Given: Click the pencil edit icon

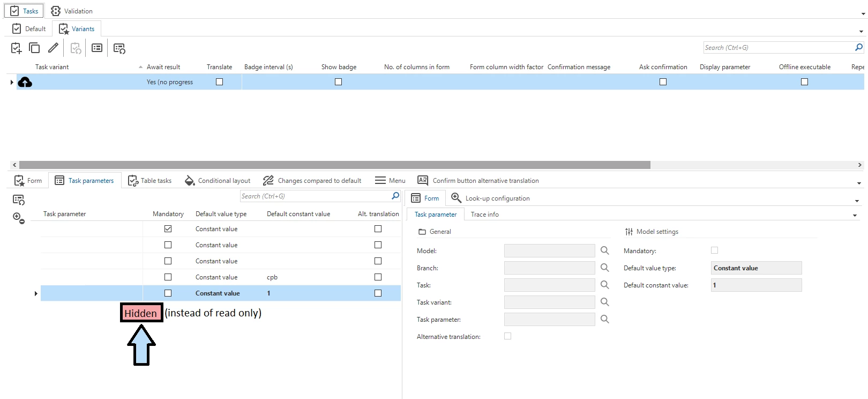Looking at the screenshot, I should pos(53,48).
